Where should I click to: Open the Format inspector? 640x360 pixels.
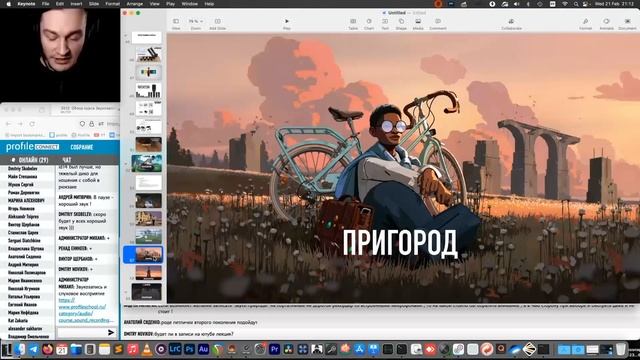(x=585, y=24)
